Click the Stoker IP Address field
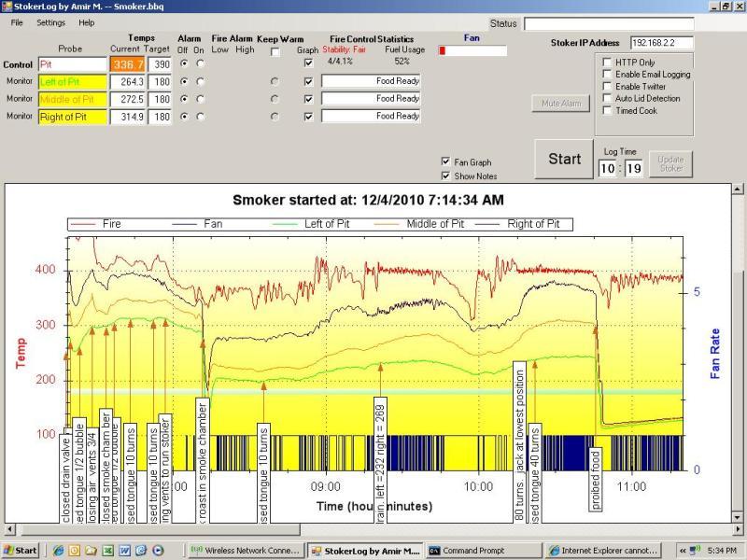The width and height of the screenshot is (747, 560). [662, 43]
